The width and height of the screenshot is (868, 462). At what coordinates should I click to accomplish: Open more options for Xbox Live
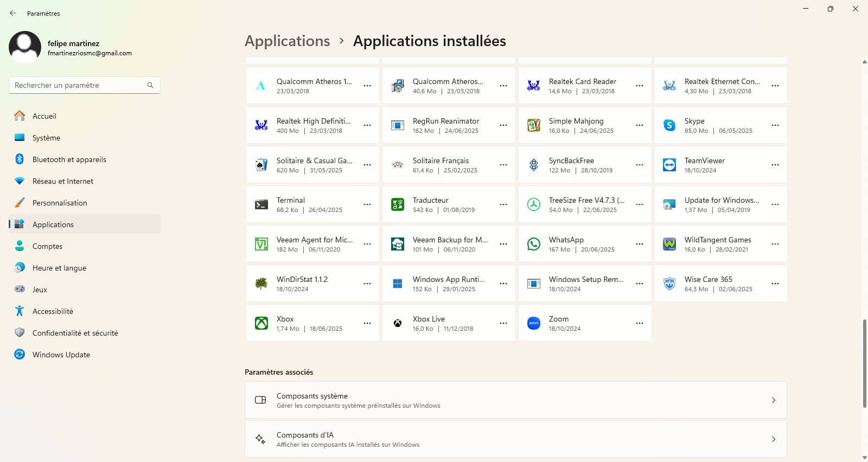point(503,323)
